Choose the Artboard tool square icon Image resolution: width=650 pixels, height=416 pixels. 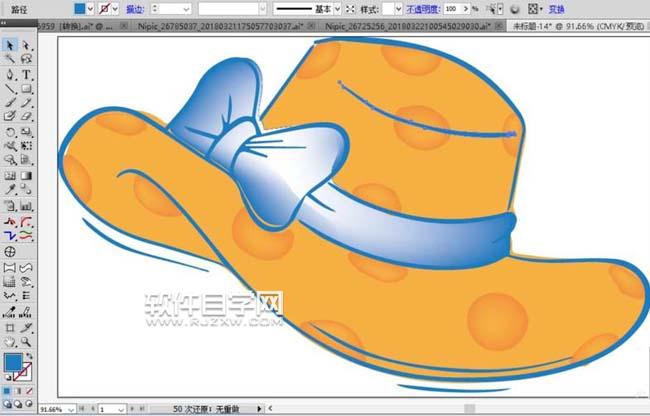coord(10,328)
